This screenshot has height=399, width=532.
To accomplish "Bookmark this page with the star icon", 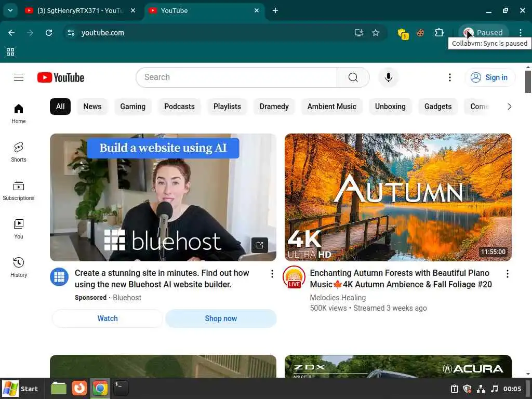I will coord(375,33).
